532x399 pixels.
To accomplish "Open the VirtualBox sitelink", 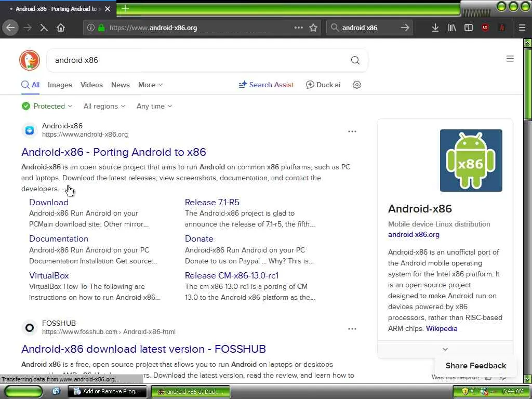I will pyautogui.click(x=49, y=275).
